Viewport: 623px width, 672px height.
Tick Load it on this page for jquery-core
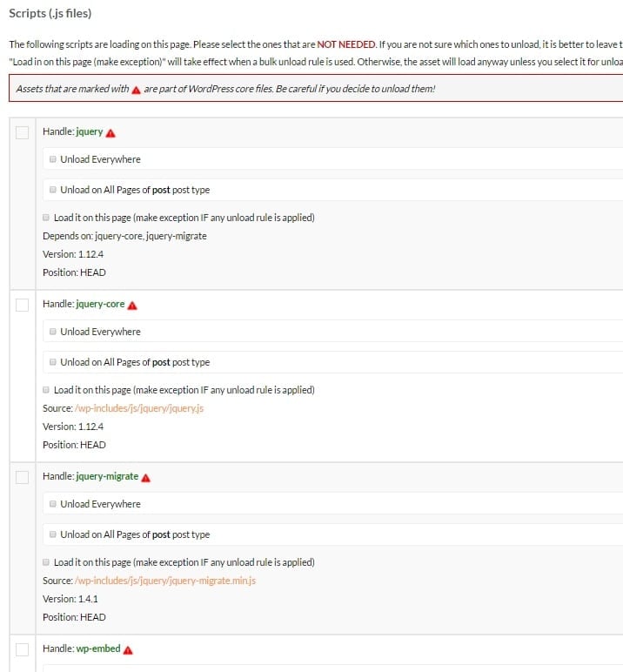47,390
